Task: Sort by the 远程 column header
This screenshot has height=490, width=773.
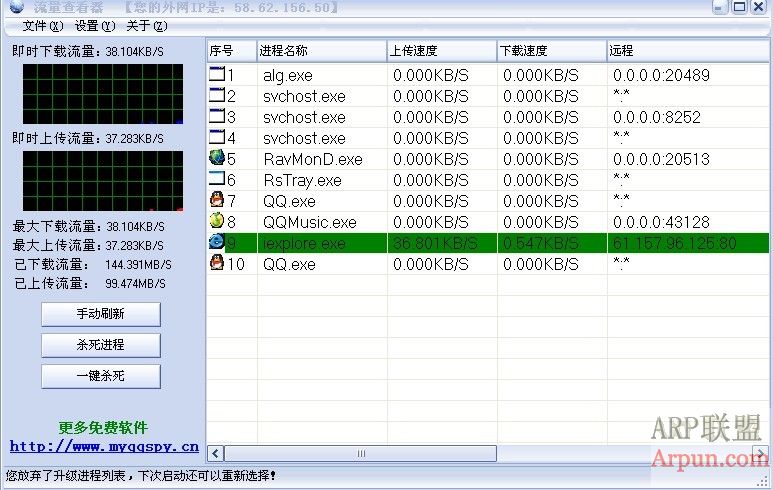Action: click(688, 51)
